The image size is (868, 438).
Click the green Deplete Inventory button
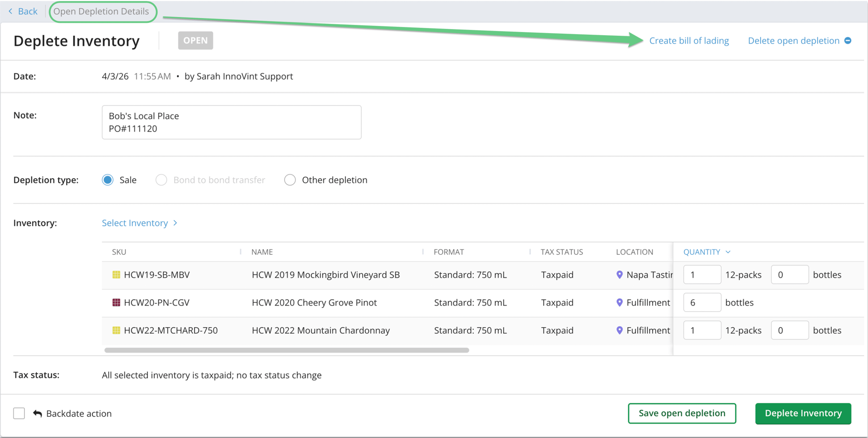pos(803,413)
